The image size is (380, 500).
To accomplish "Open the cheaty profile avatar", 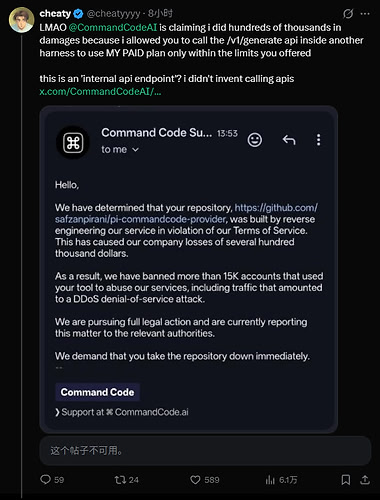I will (22, 20).
